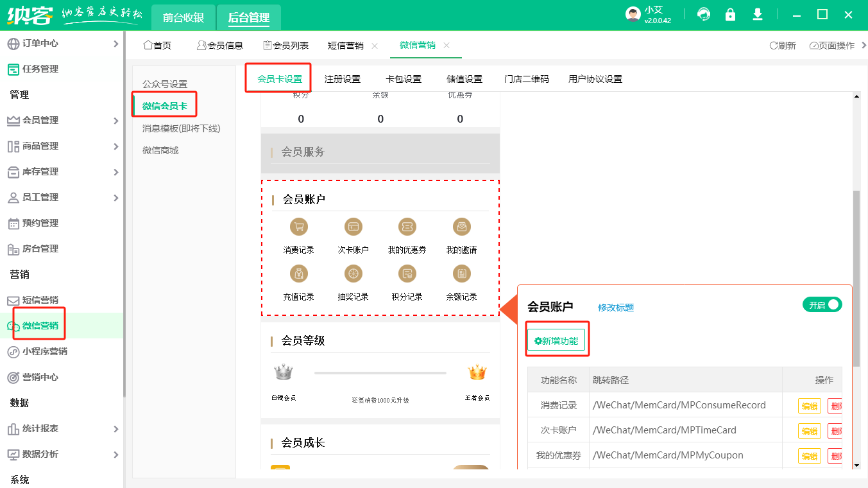This screenshot has height=488, width=868.
Task: Expand the 会员管理 sidebar section
Action: click(x=62, y=121)
